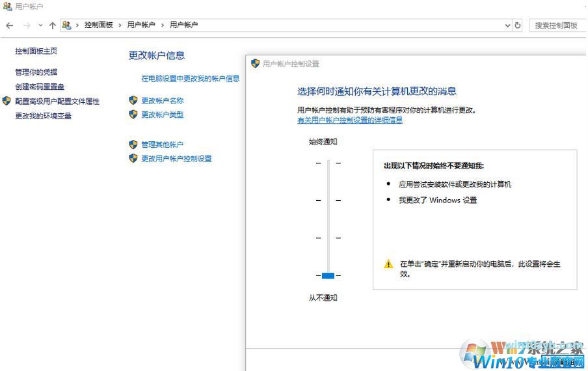Open 更改帐户类型 link

[163, 115]
